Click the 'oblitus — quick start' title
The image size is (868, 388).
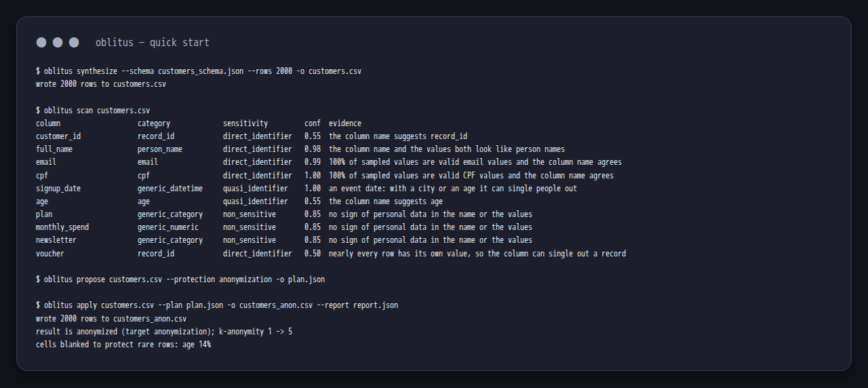153,42
